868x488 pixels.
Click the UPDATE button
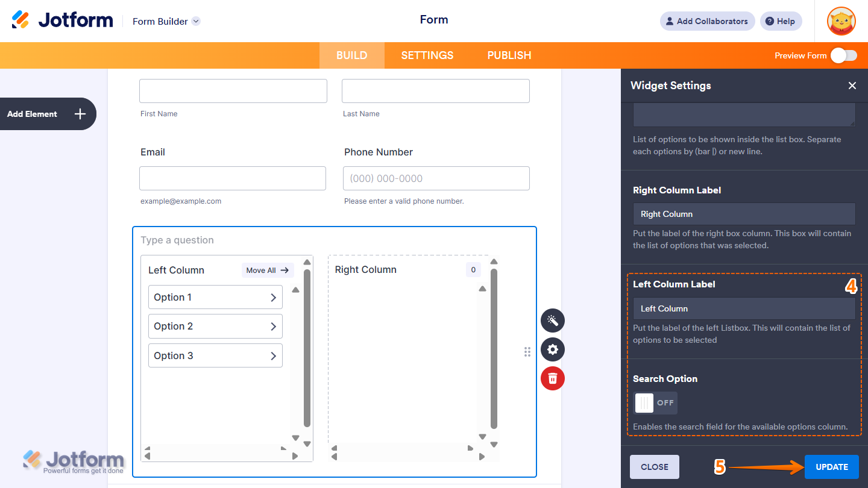[x=831, y=466]
